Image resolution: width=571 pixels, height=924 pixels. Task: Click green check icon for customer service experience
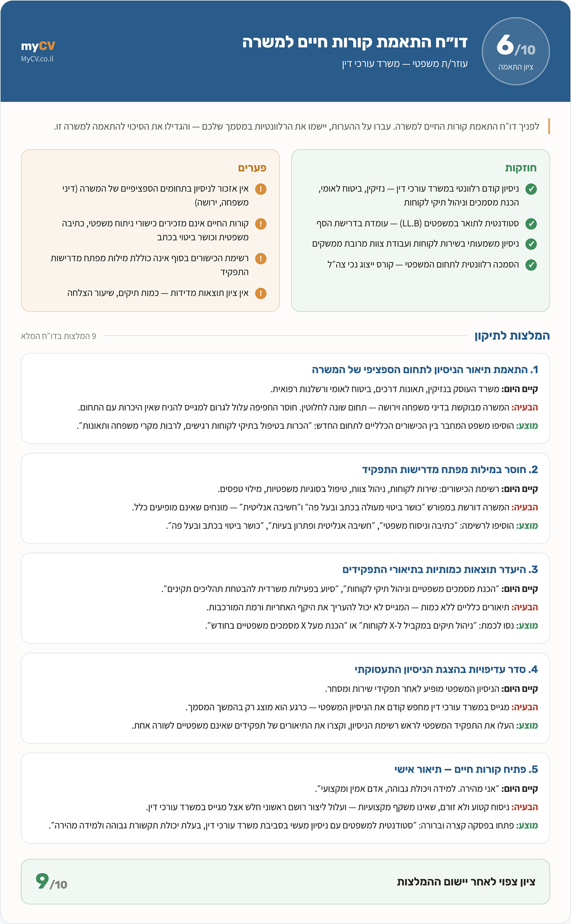[x=531, y=244]
